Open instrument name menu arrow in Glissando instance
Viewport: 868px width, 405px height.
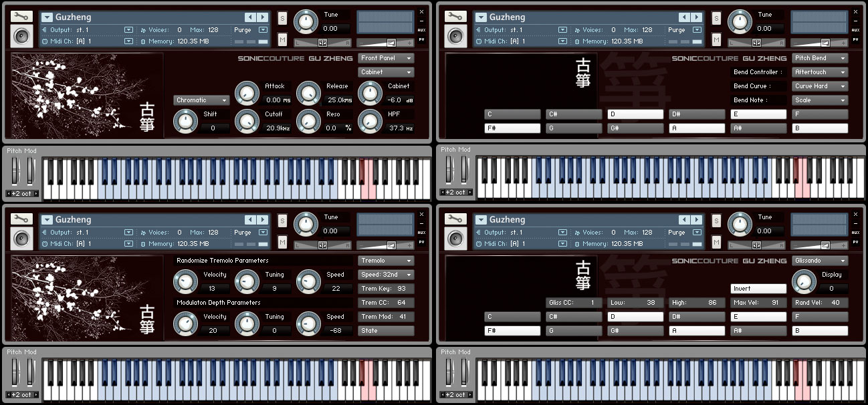coord(481,220)
